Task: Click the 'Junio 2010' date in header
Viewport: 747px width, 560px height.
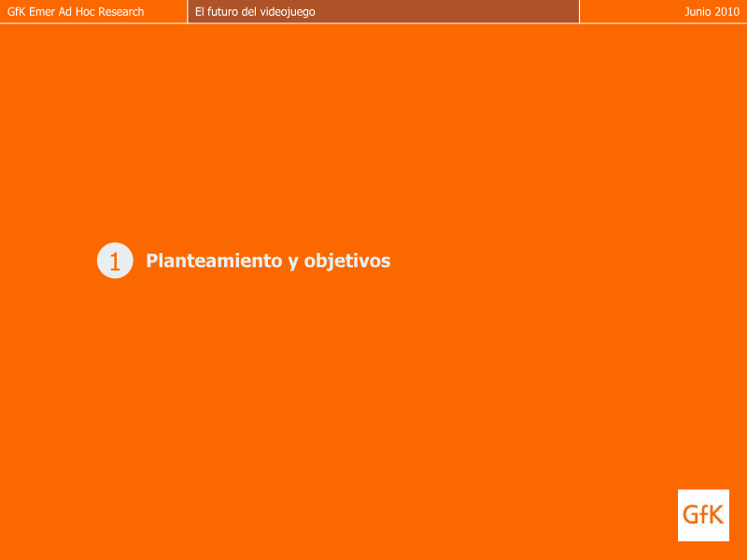Action: [x=712, y=11]
